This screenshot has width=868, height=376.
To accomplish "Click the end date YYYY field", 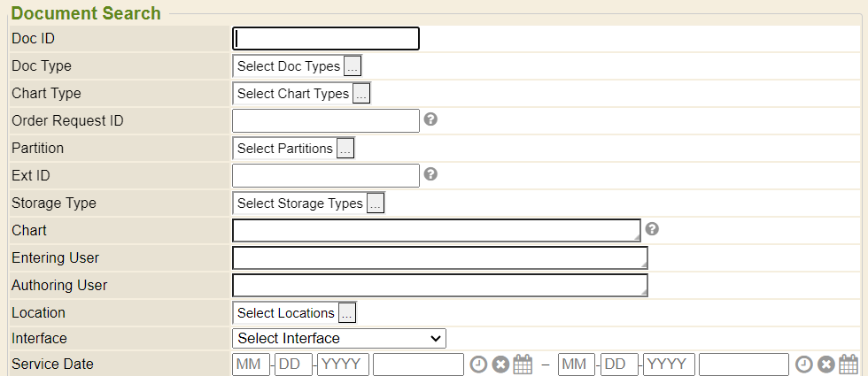I will coord(669,364).
